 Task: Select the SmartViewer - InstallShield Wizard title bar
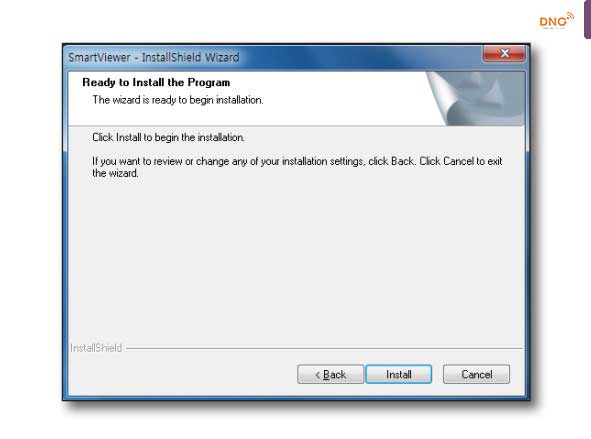point(273,57)
